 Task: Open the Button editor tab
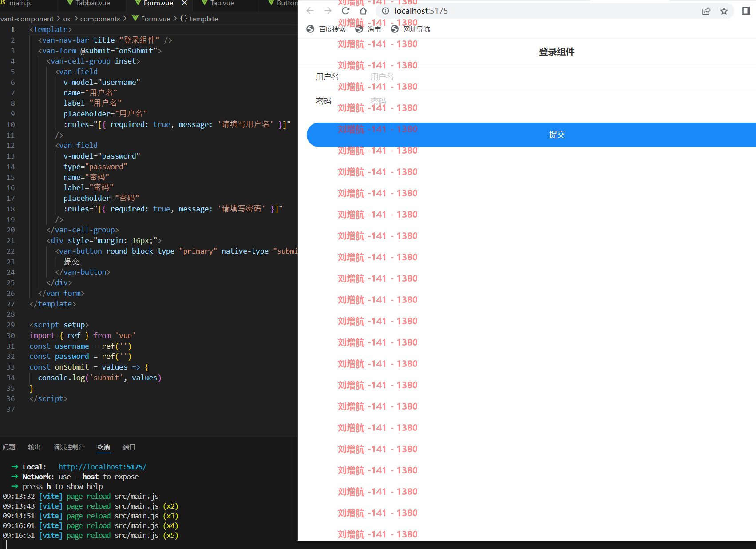pos(287,3)
